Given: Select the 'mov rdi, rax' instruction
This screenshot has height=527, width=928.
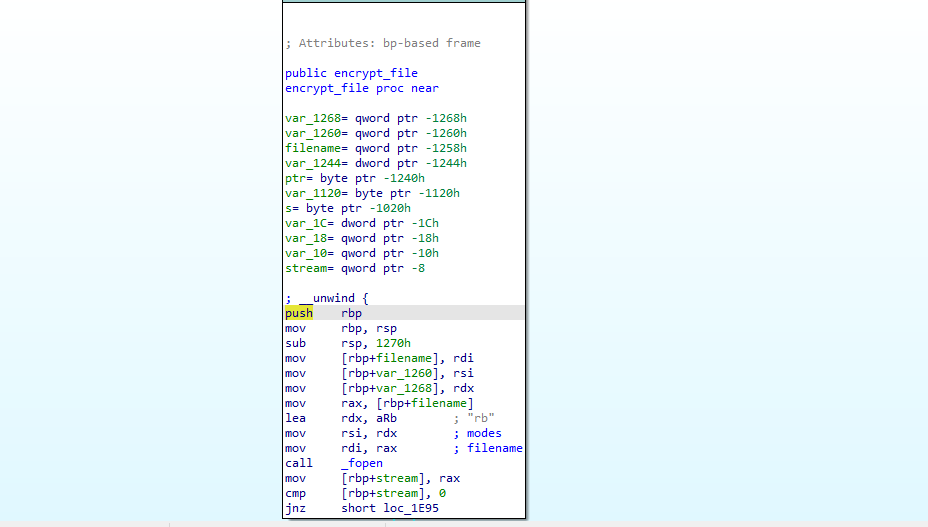Looking at the screenshot, I should point(341,448).
